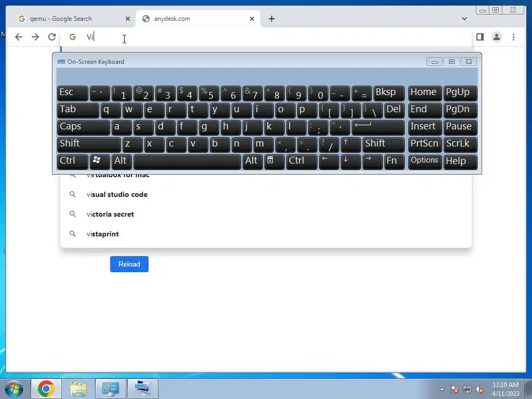The width and height of the screenshot is (532, 399).
Task: Choose 'vistaprint' suggestion
Action: (265, 234)
